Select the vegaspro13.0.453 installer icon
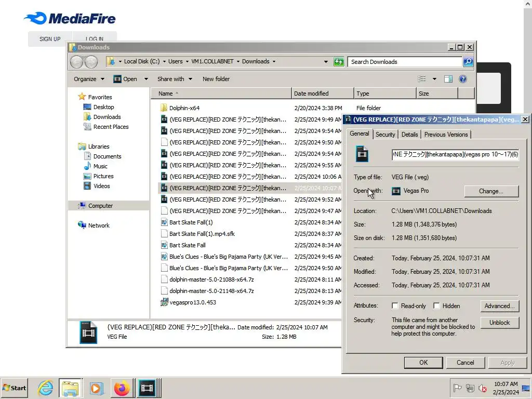The width and height of the screenshot is (532, 399). tap(164, 302)
